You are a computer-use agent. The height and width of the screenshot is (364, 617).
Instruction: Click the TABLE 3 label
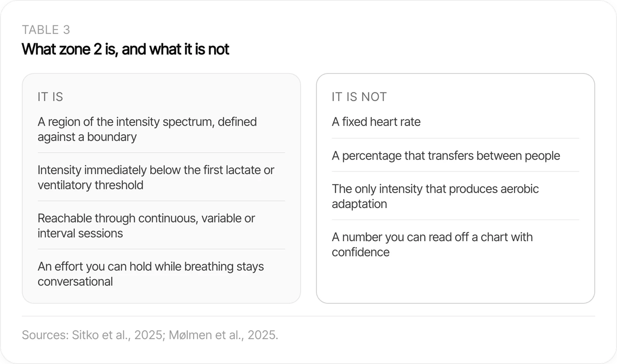click(46, 30)
